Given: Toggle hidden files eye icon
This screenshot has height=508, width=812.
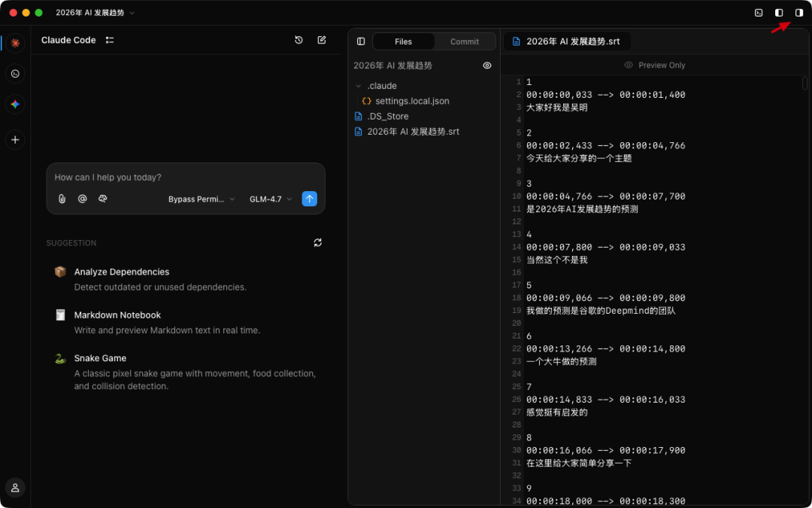Looking at the screenshot, I should click(486, 65).
